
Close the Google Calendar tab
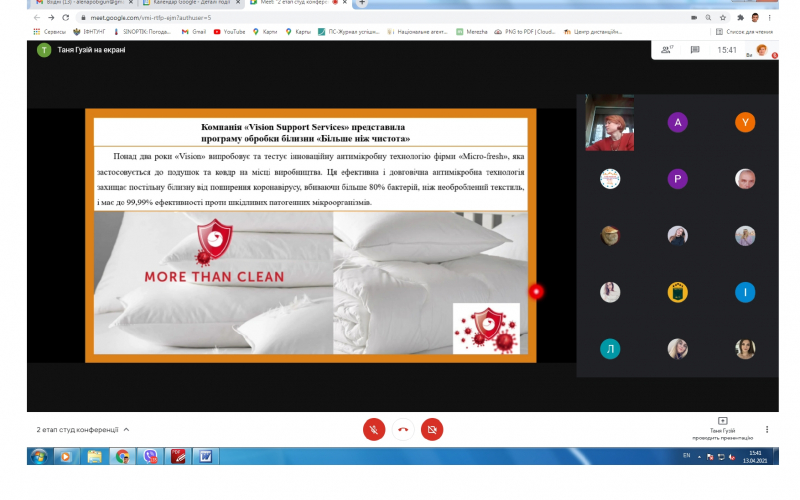(x=238, y=3)
